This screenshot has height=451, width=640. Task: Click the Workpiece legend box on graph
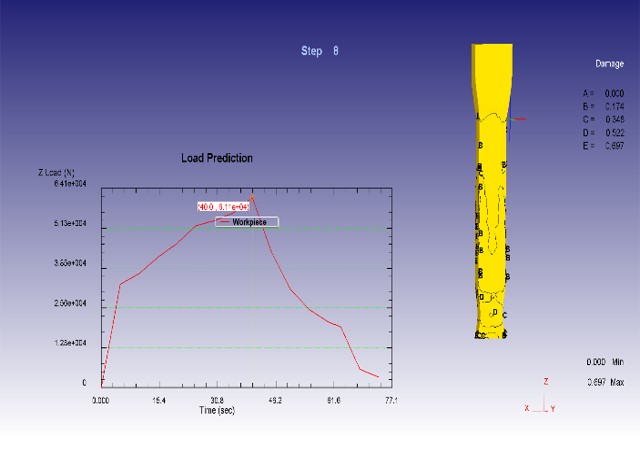pyautogui.click(x=246, y=222)
